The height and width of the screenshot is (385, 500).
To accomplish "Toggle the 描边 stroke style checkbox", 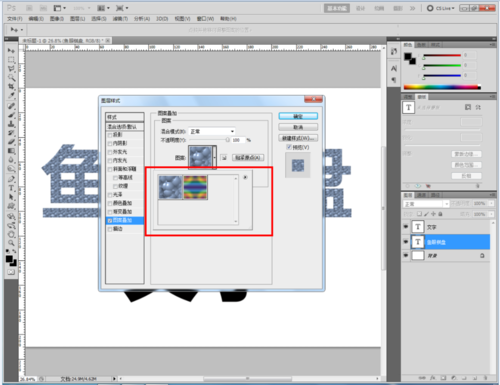I will [110, 229].
